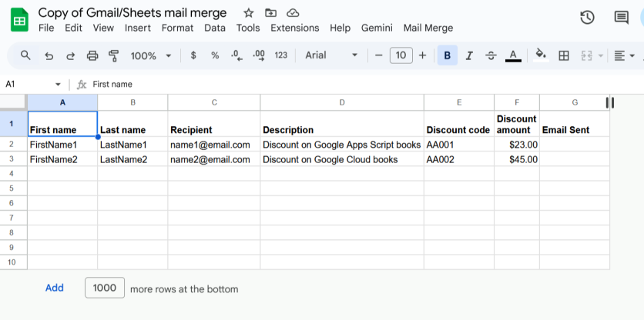
Task: Open version history clock icon
Action: pos(587,18)
